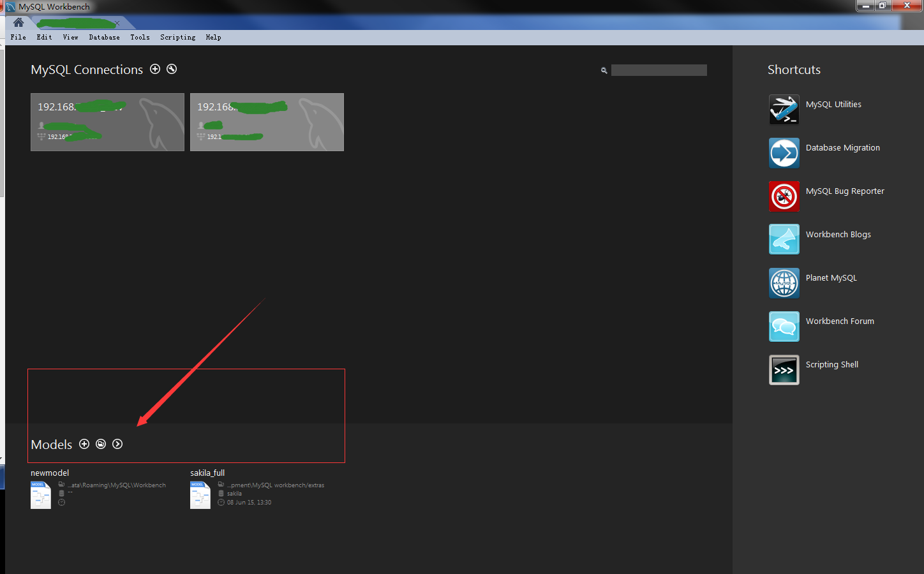
Task: Add a new MySQL connection
Action: 155,69
